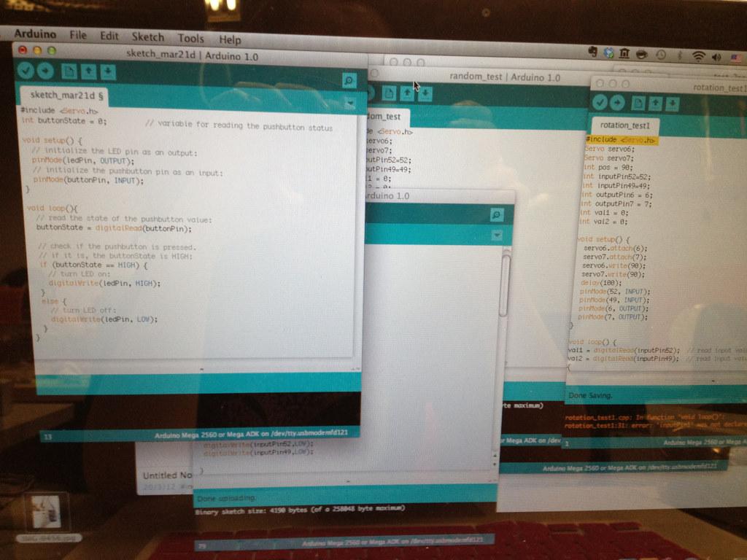Open the Tools menu

tap(190, 38)
